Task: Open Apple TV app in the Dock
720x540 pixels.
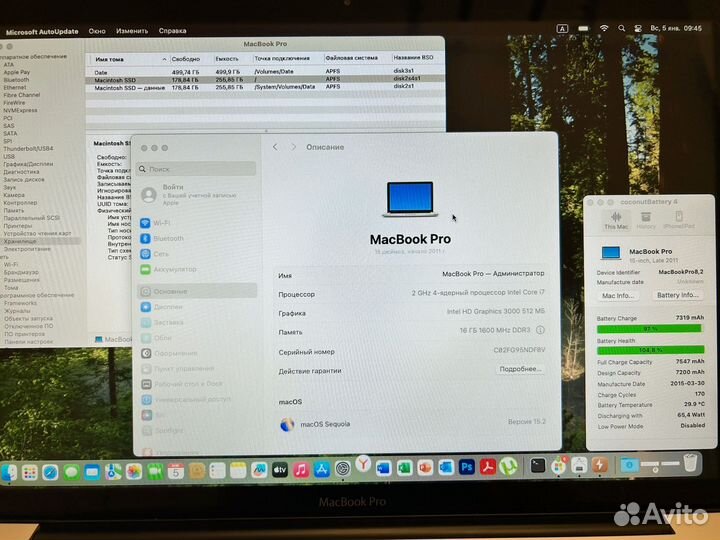Action: (x=280, y=470)
